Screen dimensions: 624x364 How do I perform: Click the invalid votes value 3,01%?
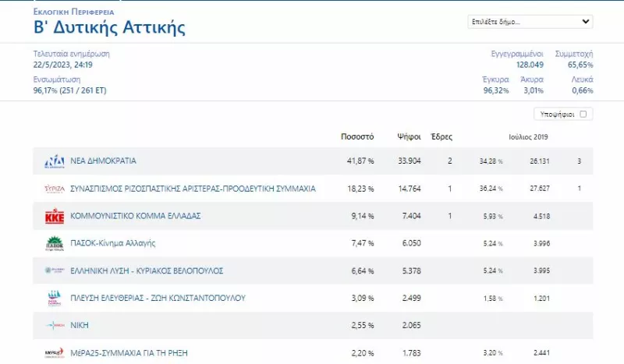tap(534, 90)
